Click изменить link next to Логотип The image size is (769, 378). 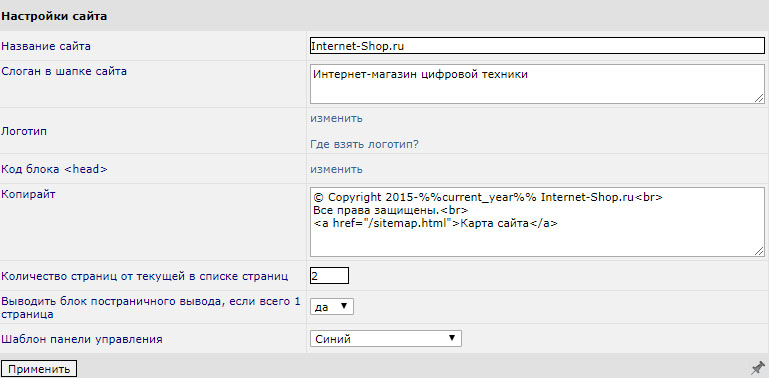(x=336, y=118)
